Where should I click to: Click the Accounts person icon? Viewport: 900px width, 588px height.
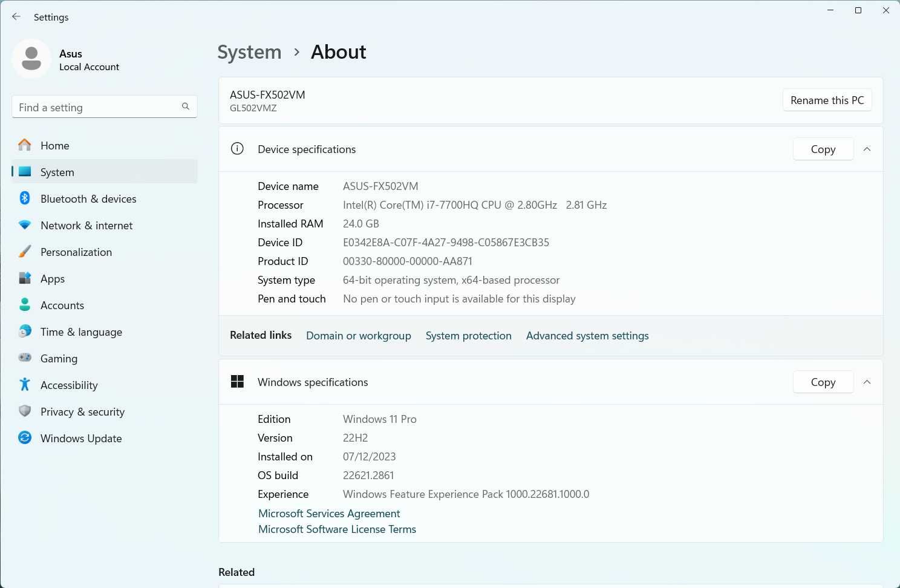pos(25,305)
